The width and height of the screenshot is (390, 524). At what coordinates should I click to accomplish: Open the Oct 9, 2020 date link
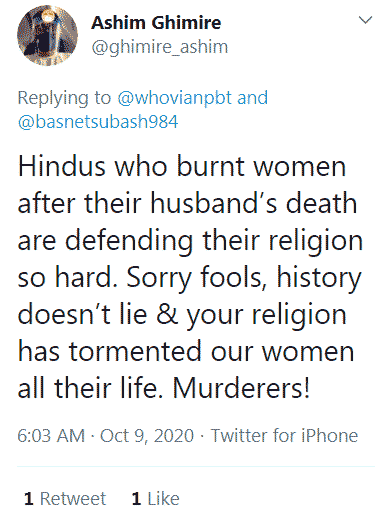pos(147,435)
